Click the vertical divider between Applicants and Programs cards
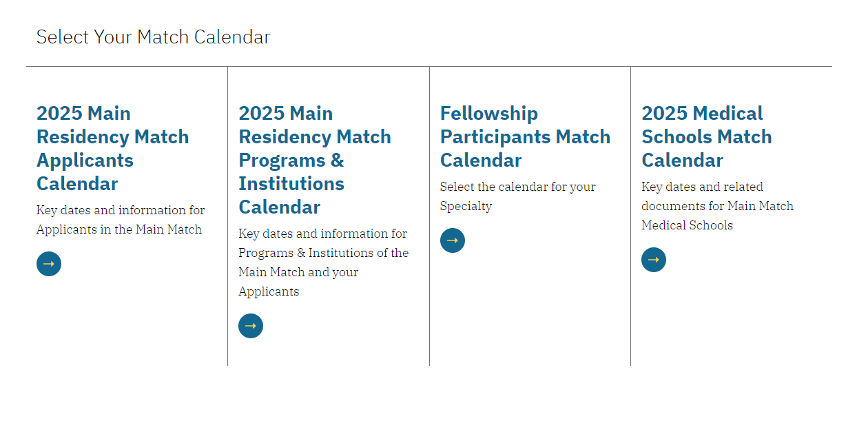This screenshot has height=423, width=868. click(227, 216)
